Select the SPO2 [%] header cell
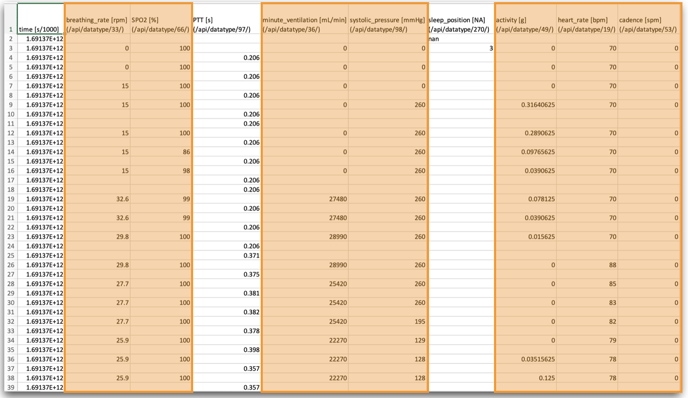The width and height of the screenshot is (688, 398). click(161, 19)
